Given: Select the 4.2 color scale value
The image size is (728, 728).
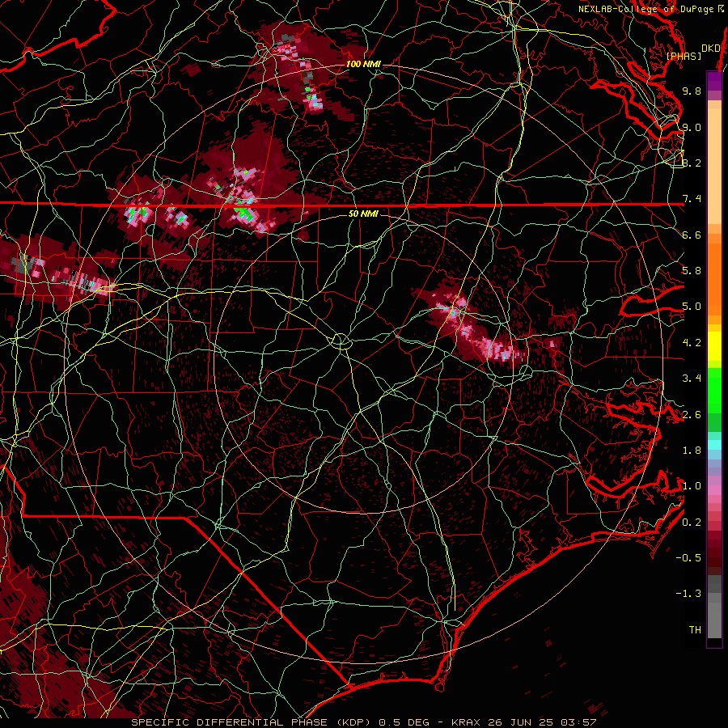Looking at the screenshot, I should pyautogui.click(x=692, y=343).
